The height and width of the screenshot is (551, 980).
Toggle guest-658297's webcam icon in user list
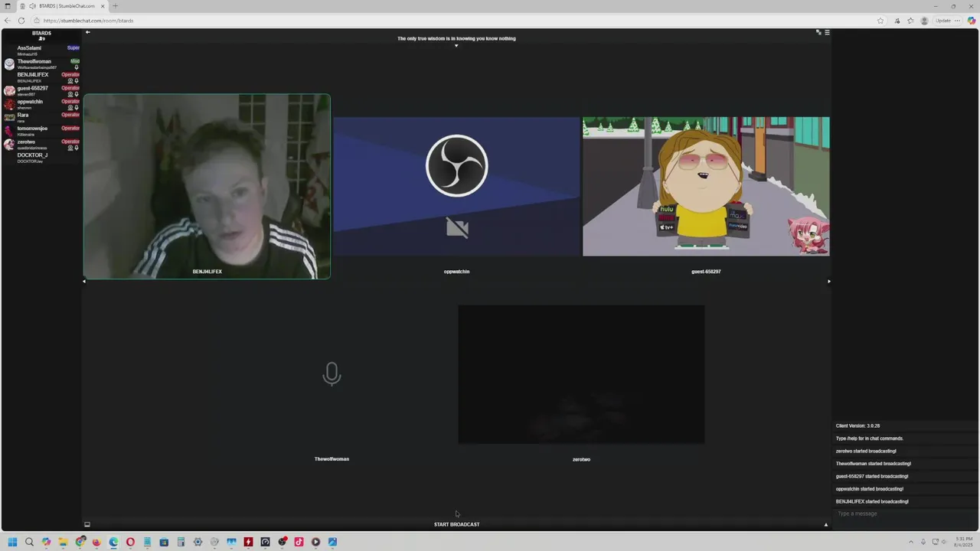tap(70, 94)
